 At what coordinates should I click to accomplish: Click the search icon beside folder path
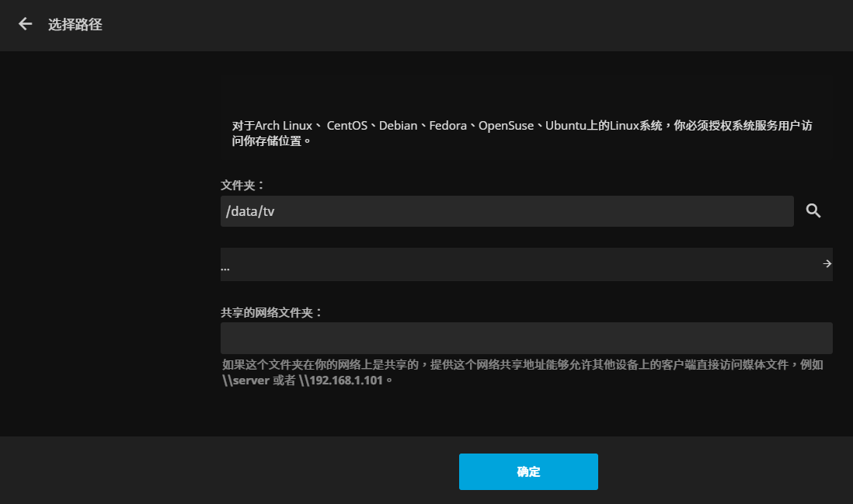click(x=813, y=211)
